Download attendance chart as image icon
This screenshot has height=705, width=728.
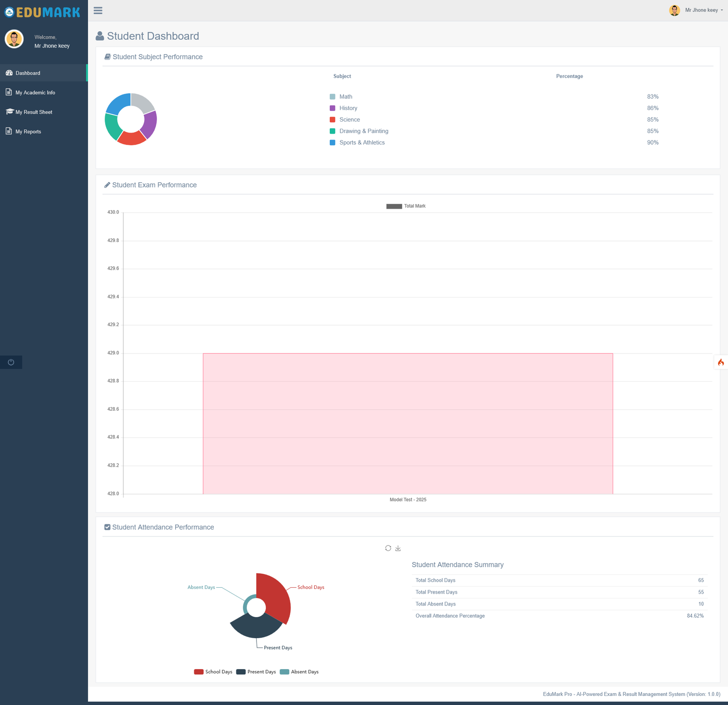[398, 548]
